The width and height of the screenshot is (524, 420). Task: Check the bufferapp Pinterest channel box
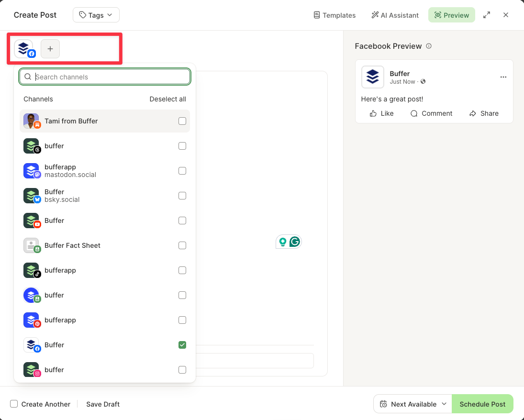click(x=182, y=320)
